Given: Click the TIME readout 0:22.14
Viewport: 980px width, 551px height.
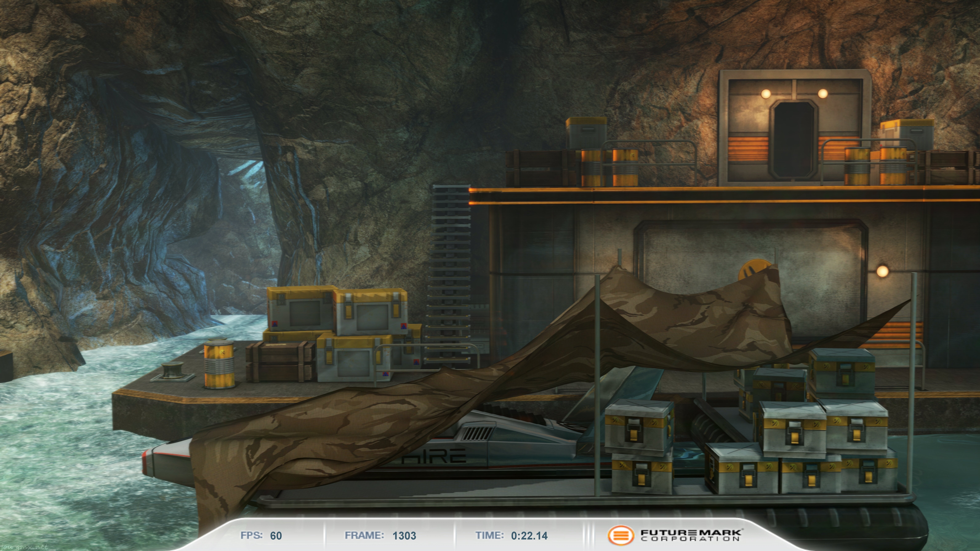Looking at the screenshot, I should point(529,536).
